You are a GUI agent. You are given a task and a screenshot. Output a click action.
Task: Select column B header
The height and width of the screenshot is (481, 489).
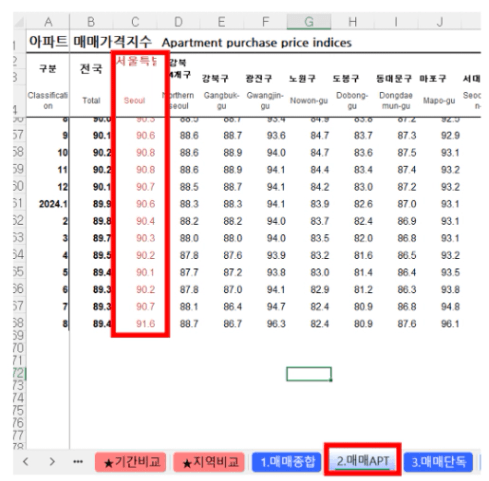[x=91, y=22]
